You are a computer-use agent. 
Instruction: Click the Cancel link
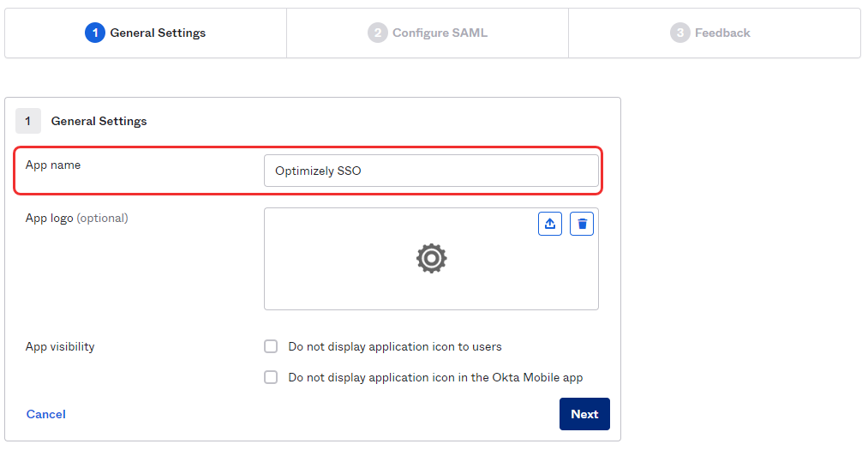46,414
